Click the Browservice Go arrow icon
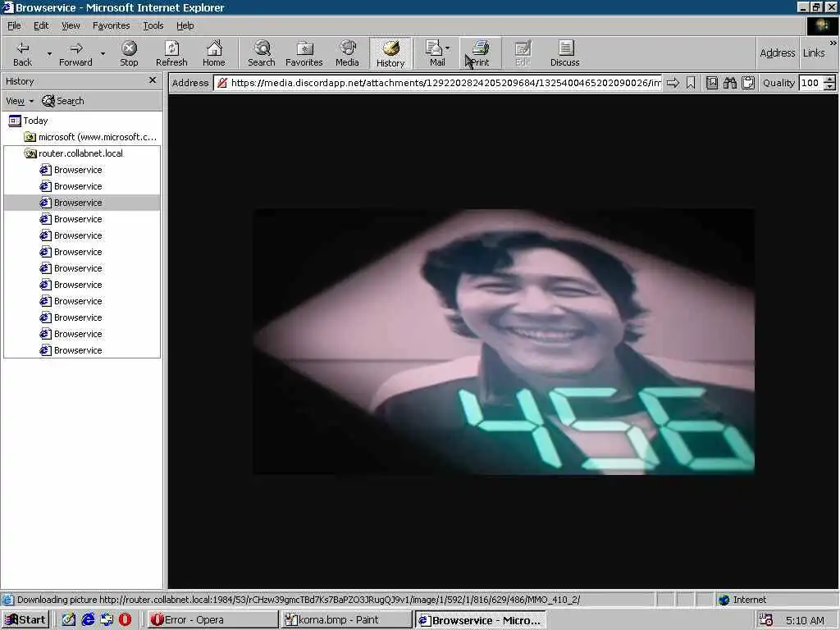This screenshot has width=840, height=630. [673, 83]
